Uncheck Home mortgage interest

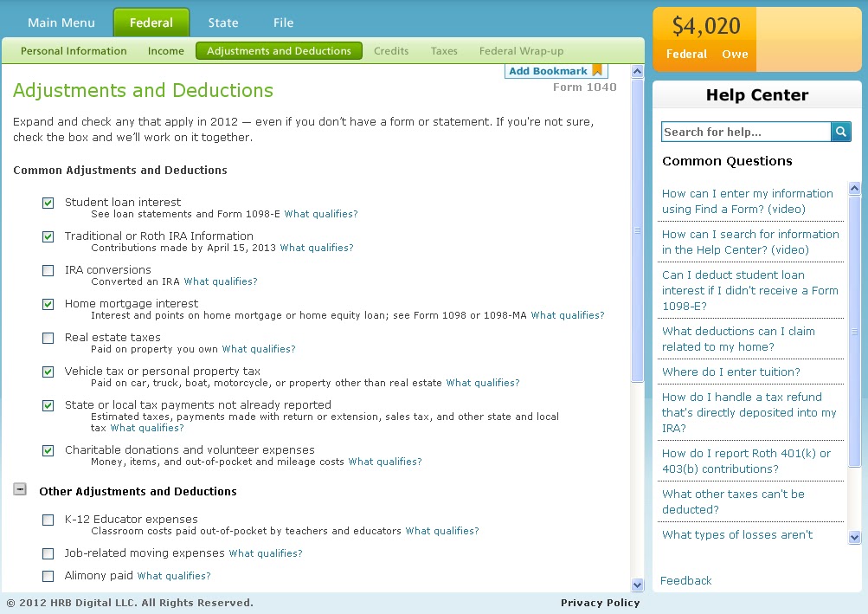pos(48,304)
